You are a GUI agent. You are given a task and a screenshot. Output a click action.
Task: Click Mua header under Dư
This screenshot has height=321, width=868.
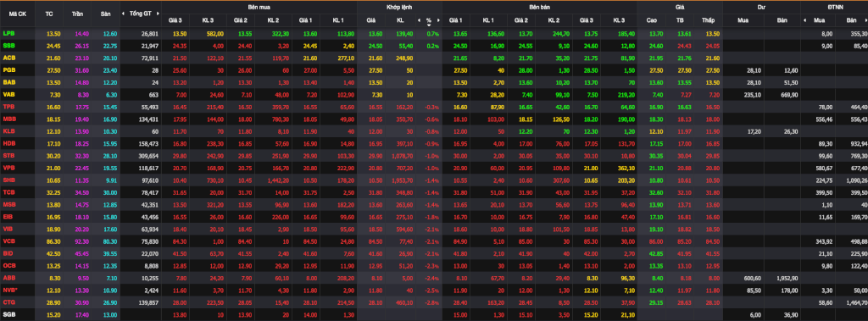click(743, 20)
